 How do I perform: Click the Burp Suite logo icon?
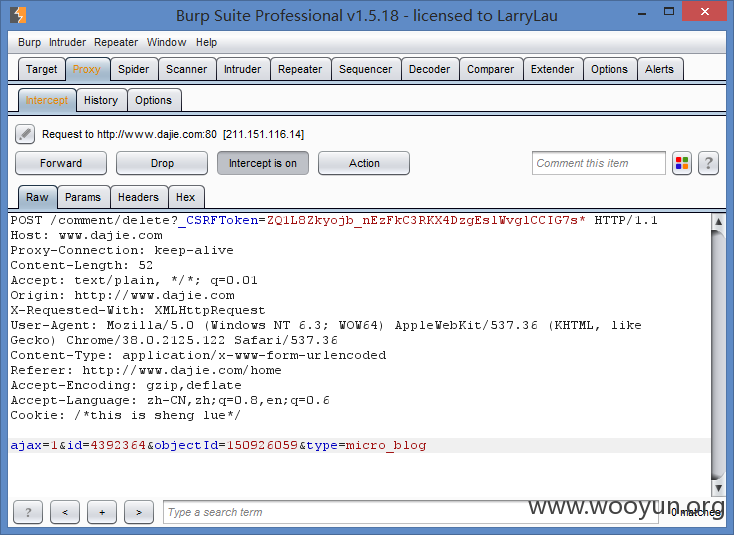tap(18, 15)
